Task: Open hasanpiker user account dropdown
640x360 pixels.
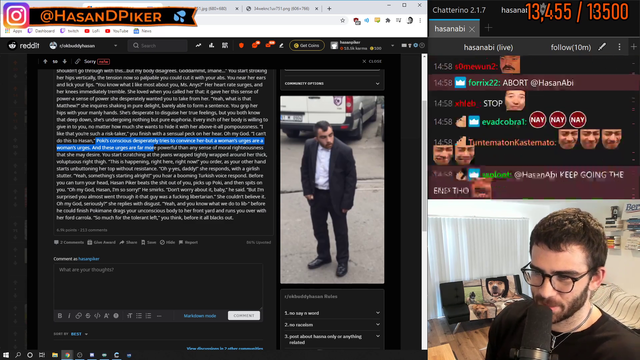Action: [x=363, y=46]
